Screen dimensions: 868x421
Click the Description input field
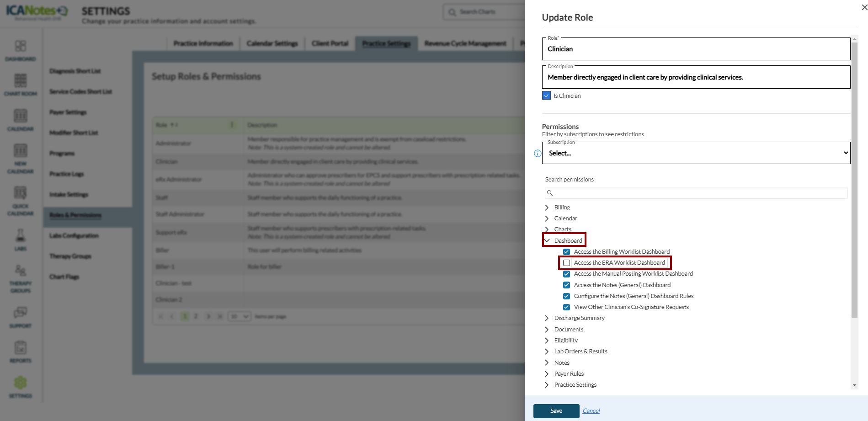point(696,77)
